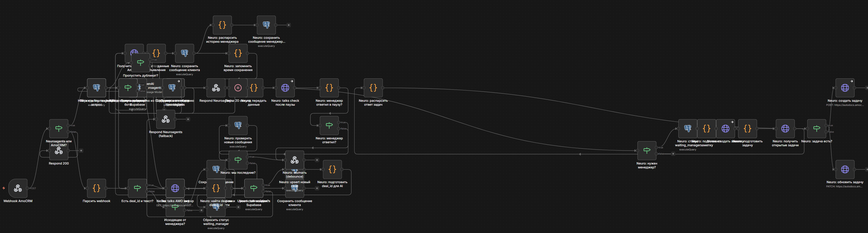Viewport: 868px width, 233px height.
Task: Open 'Neuro: сохранить сообщение клиента' Postgres node
Action: tap(184, 53)
